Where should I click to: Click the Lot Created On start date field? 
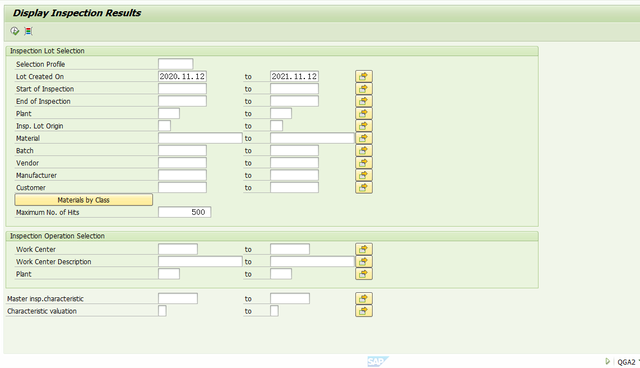point(182,76)
